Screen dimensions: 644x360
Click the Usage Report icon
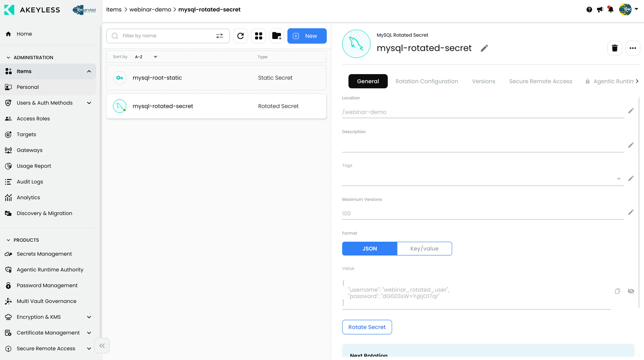pos(8,166)
